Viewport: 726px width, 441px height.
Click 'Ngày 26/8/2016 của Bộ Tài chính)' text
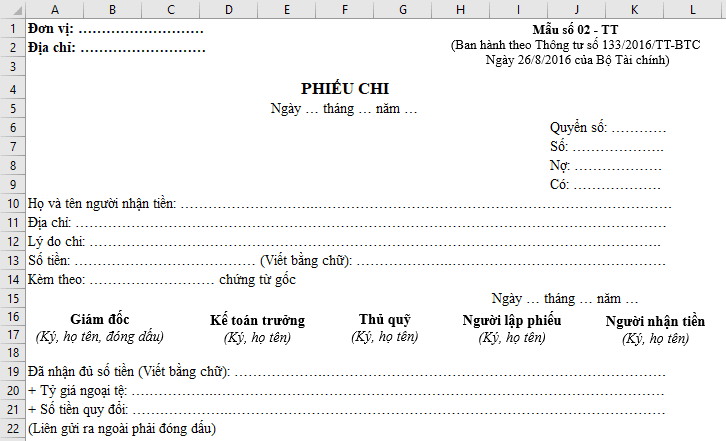pyautogui.click(x=577, y=60)
